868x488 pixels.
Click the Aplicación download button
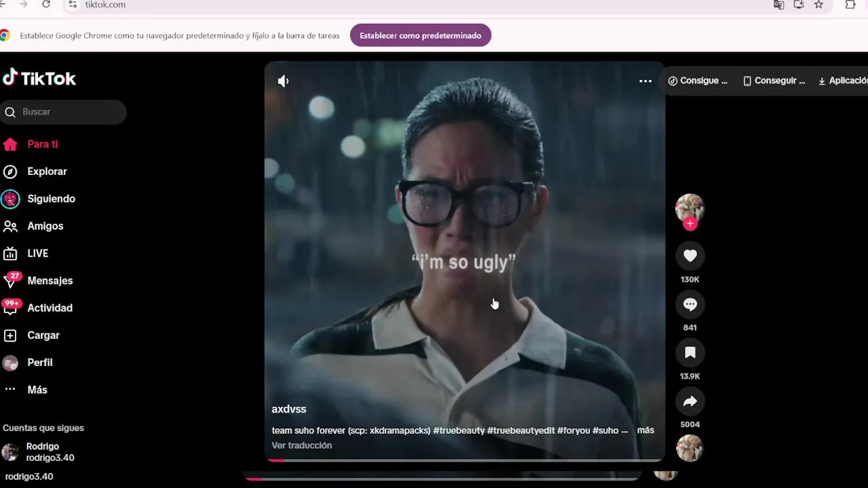[843, 81]
